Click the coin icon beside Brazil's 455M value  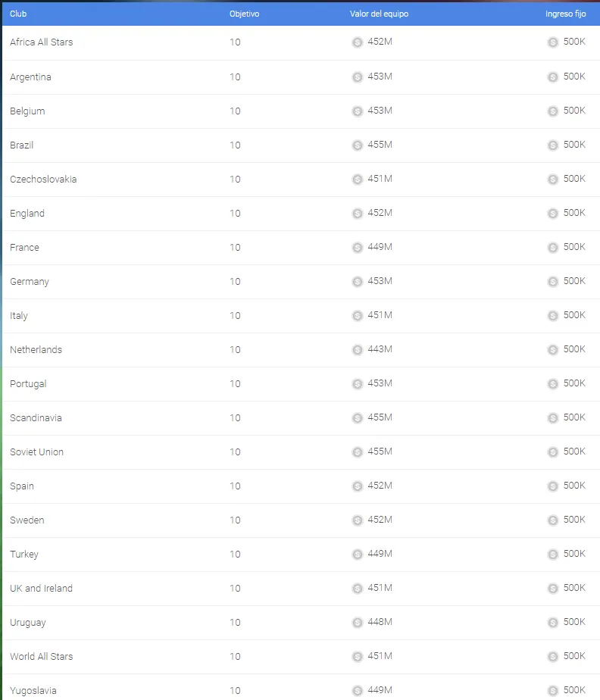pyautogui.click(x=357, y=145)
